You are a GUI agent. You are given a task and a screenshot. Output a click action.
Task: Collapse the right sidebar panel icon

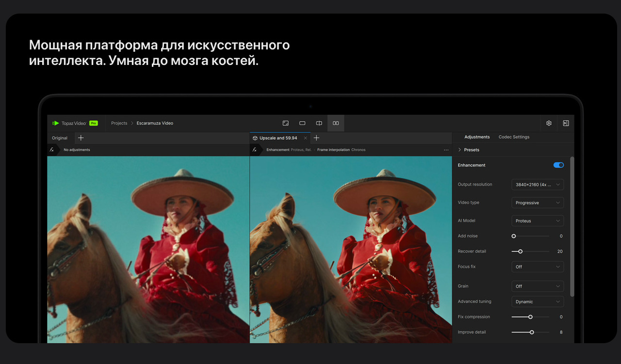coord(566,123)
